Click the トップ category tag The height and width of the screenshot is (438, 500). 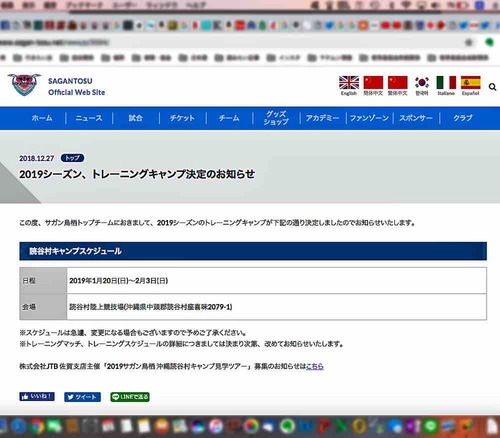pyautogui.click(x=72, y=158)
